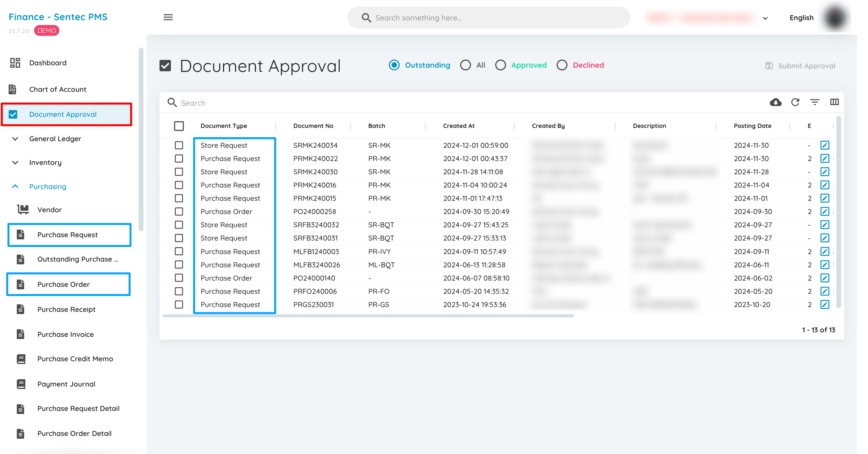Edit row PRMK240022 via pencil icon
Image resolution: width=868 pixels, height=454 pixels.
(825, 159)
